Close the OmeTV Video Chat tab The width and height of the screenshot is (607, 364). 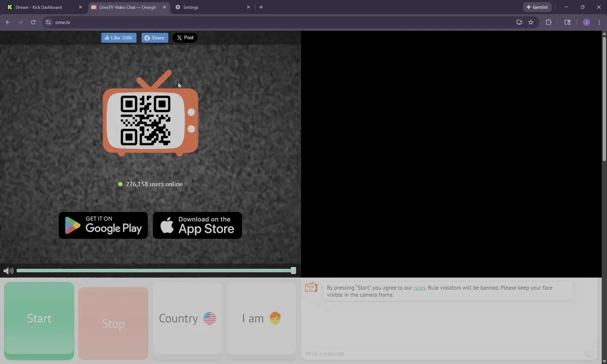pos(164,7)
